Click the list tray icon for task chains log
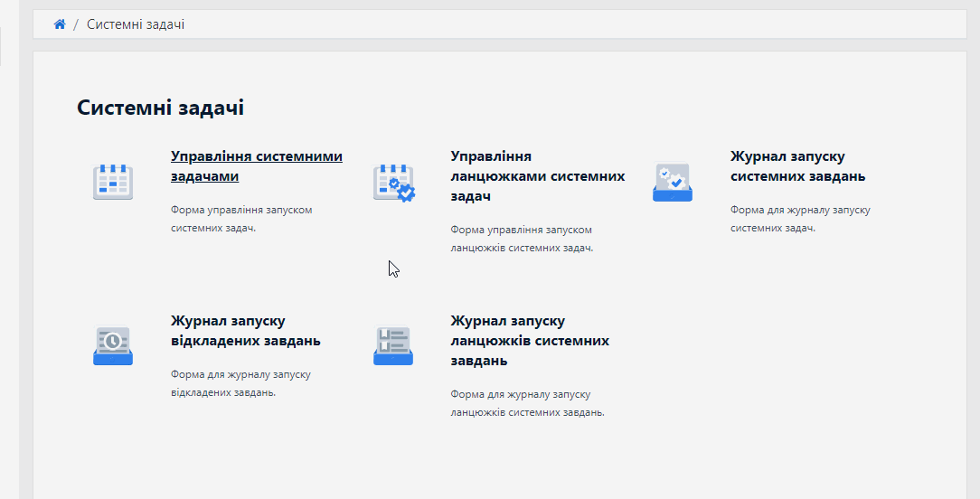 [x=393, y=346]
